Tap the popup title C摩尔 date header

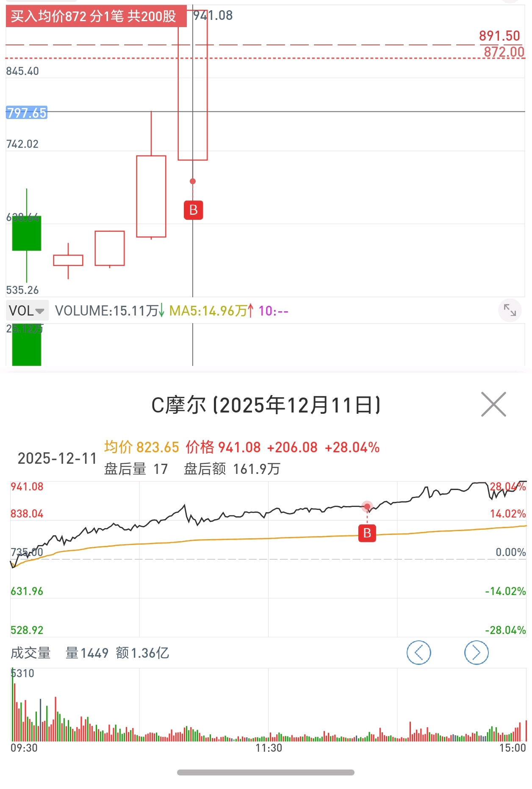(x=266, y=405)
